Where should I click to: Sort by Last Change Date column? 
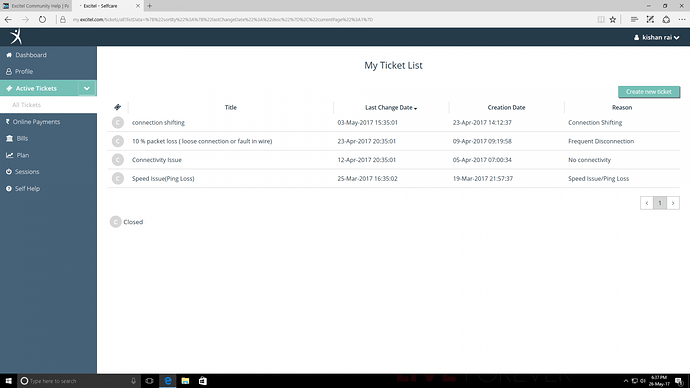[x=391, y=107]
